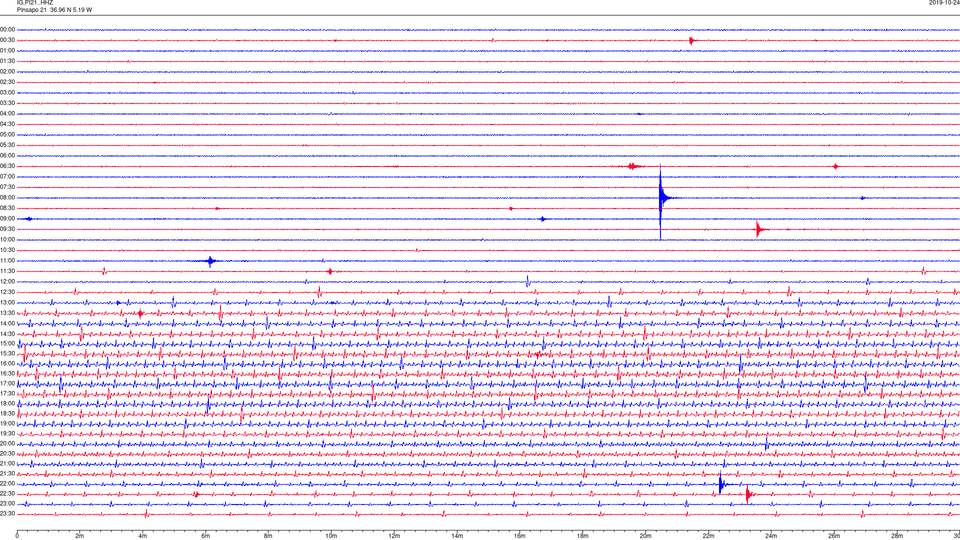Select the '06:00' row label
This screenshot has height=540, width=960.
7,156
